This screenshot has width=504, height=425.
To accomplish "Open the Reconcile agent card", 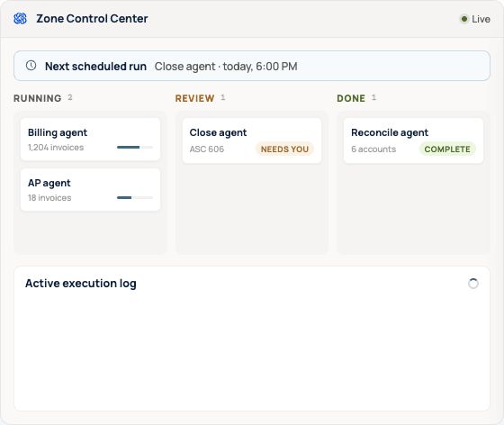I will pyautogui.click(x=413, y=140).
